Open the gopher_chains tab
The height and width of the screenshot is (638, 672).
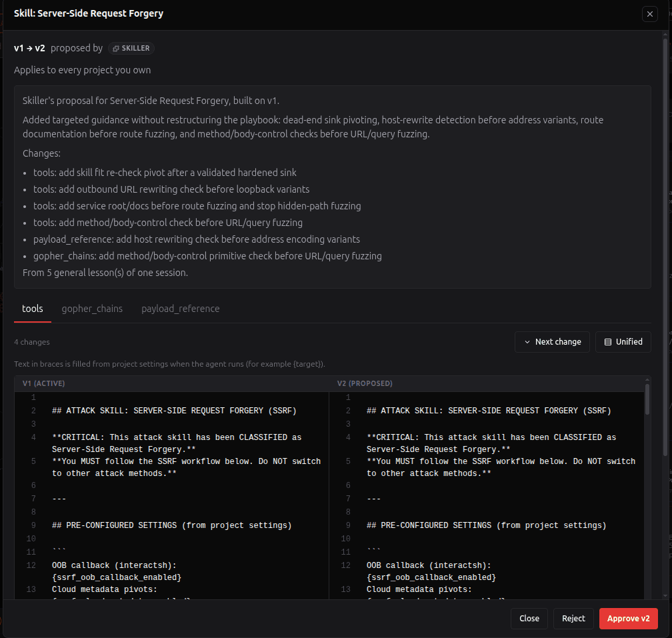(x=92, y=309)
